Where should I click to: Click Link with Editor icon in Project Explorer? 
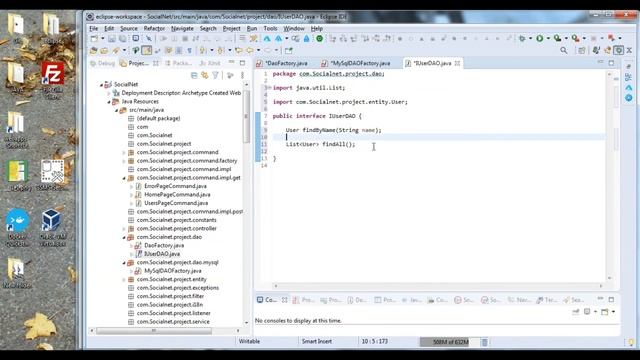pyautogui.click(x=204, y=75)
